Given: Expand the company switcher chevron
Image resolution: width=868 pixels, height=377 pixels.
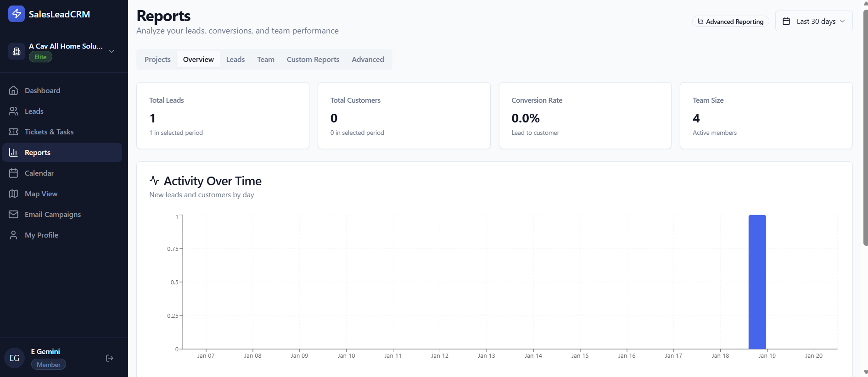Looking at the screenshot, I should pos(112,51).
